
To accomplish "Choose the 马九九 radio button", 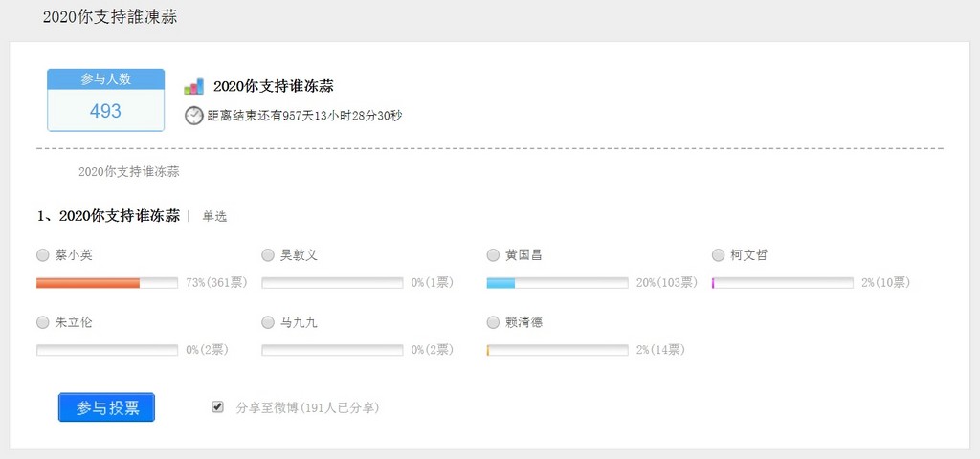I will click(x=268, y=322).
